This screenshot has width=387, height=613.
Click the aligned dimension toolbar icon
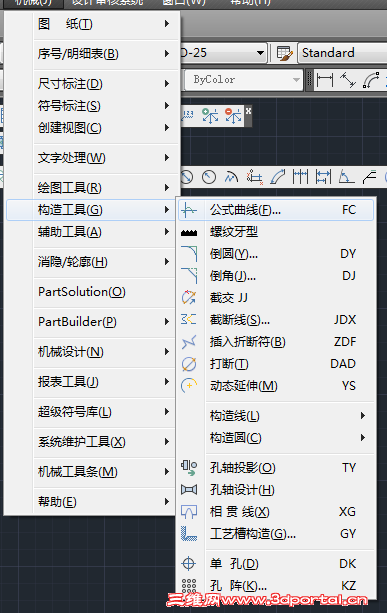[348, 80]
